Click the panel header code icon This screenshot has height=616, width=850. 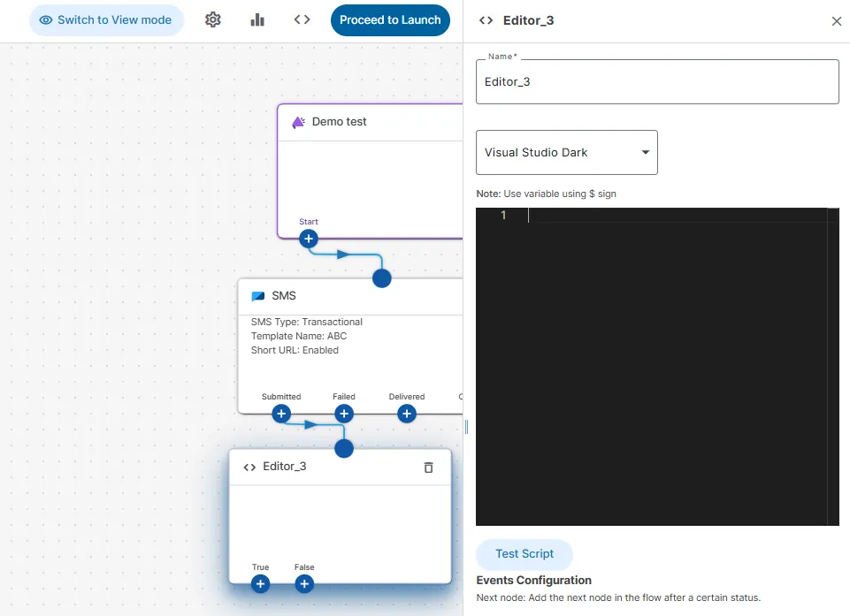click(x=486, y=20)
